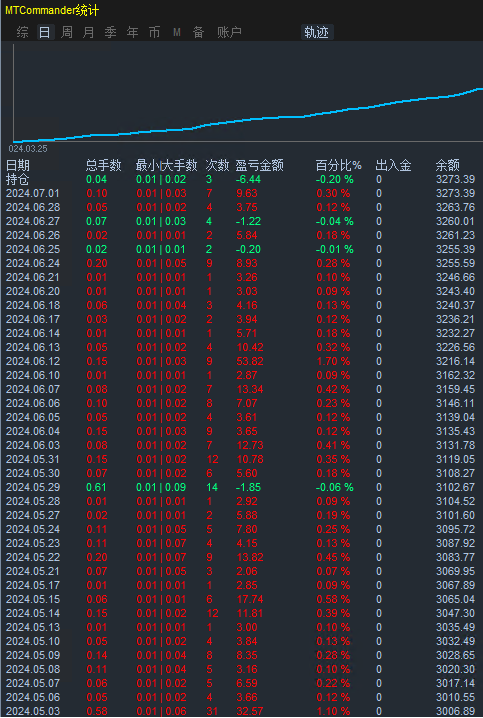Select the 日 daily tab
The image size is (483, 718).
[x=44, y=32]
